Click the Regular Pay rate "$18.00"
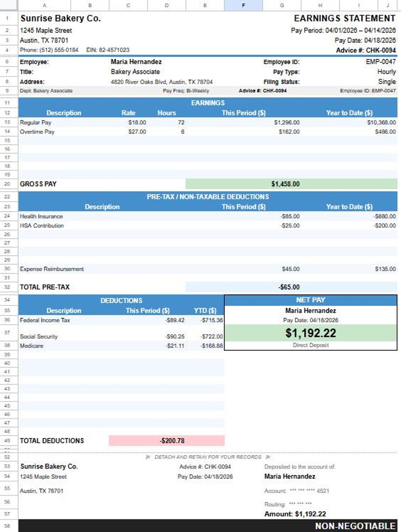This screenshot has height=532, width=401. 137,123
